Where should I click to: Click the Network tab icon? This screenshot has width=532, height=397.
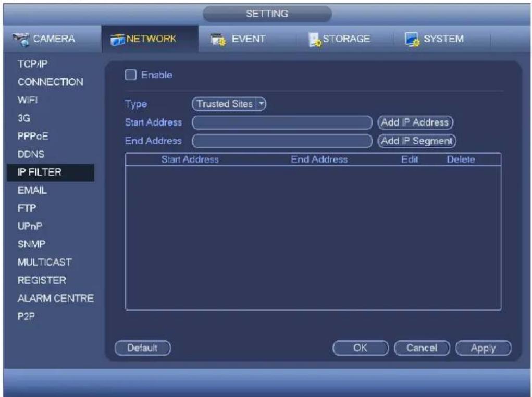point(117,40)
